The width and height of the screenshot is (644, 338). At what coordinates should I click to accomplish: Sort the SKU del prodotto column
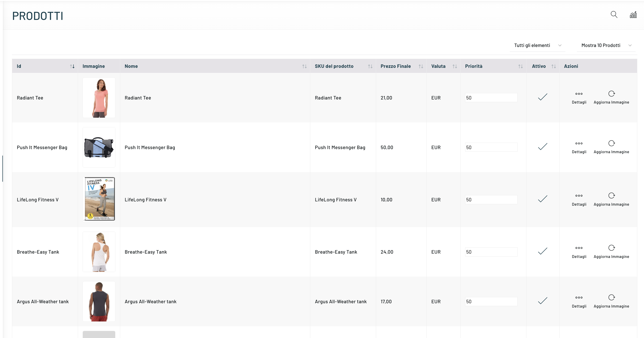click(x=370, y=66)
